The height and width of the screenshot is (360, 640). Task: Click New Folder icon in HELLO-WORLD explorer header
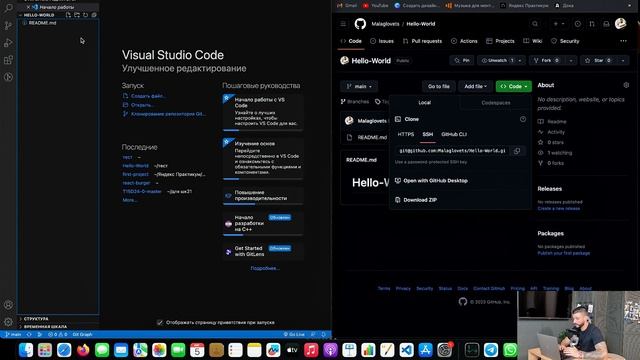pyautogui.click(x=77, y=15)
